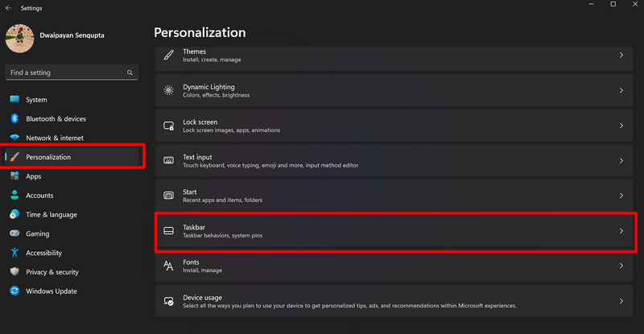Expand the Start settings chevron
The width and height of the screenshot is (644, 334).
point(621,196)
